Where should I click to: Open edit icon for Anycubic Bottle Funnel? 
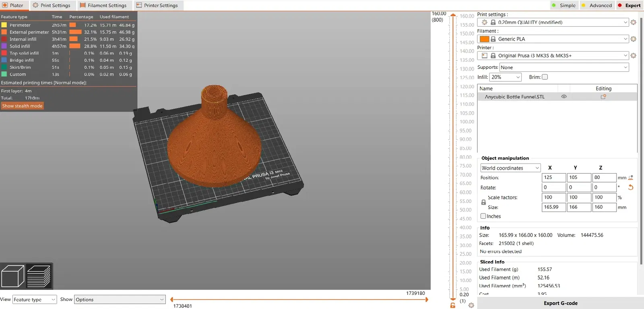click(603, 97)
